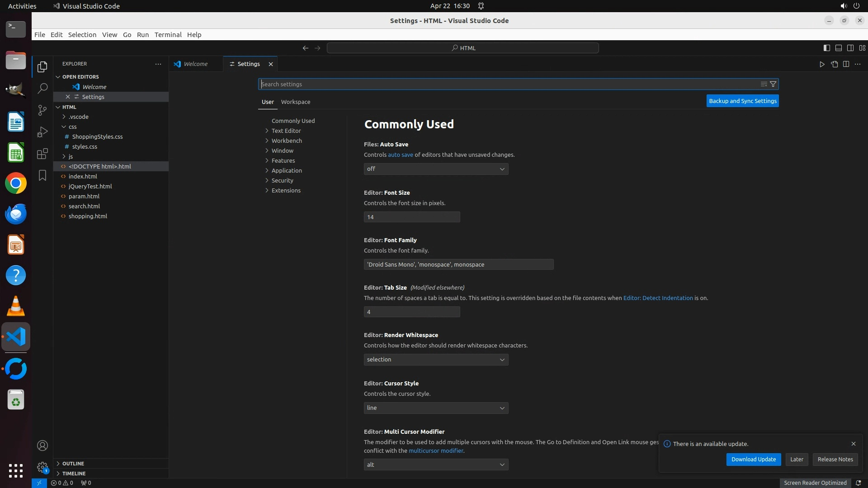Image resolution: width=868 pixels, height=488 pixels.
Task: Click the settings filter funnel icon
Action: [x=773, y=84]
